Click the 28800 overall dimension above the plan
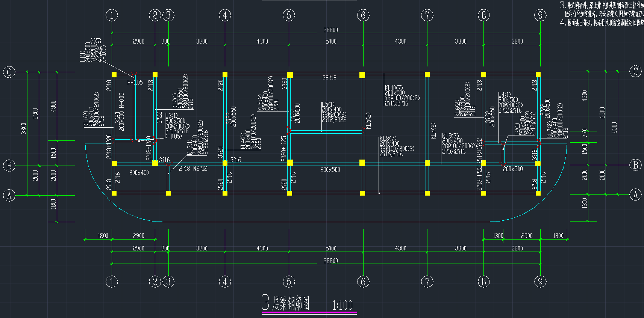Screen dimensions: 644x318 tap(330, 30)
